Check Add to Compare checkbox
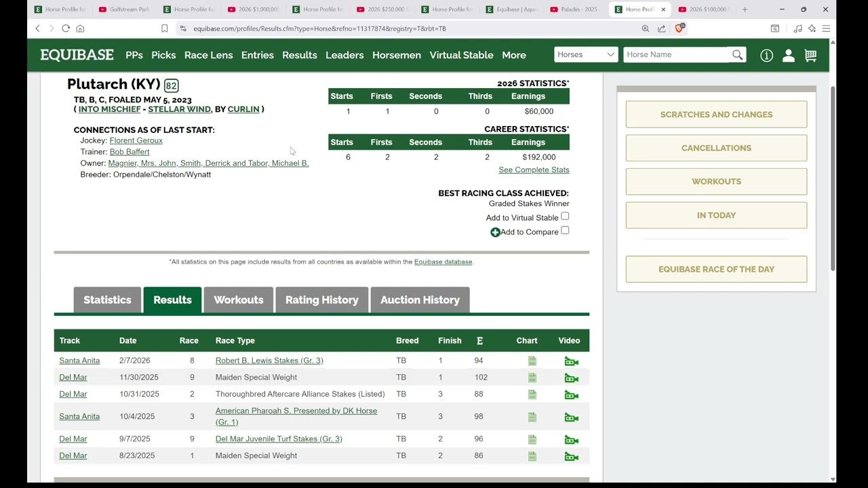Screen dimensions: 868x488 pyautogui.click(x=565, y=230)
